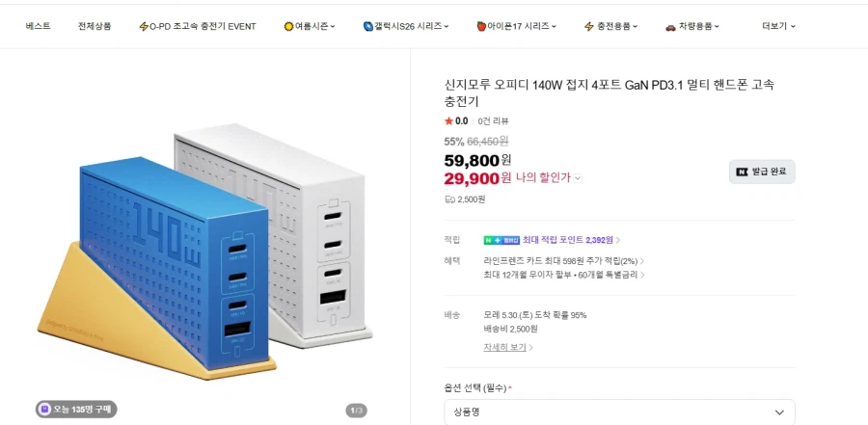Viewport: 868px width, 425px height.
Task: Go to the 전체상품 menu
Action: tap(95, 26)
